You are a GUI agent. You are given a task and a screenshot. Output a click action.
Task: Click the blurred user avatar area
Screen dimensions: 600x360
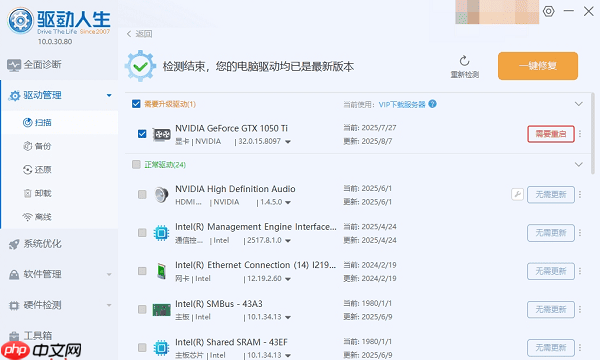[497, 12]
